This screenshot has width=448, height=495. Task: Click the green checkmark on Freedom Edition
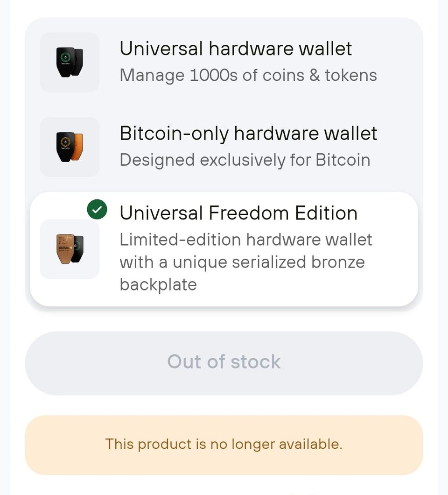point(97,210)
